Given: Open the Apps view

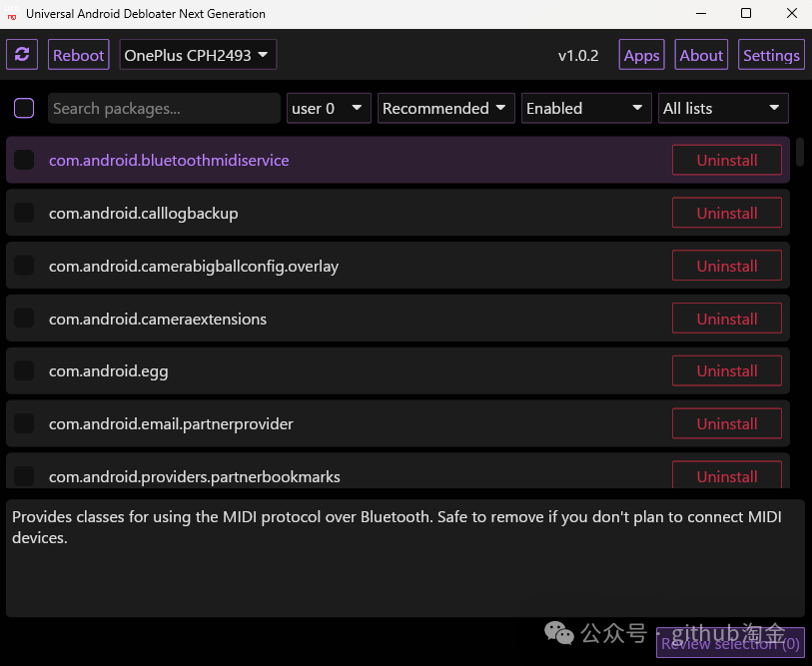Looking at the screenshot, I should click(x=641, y=55).
